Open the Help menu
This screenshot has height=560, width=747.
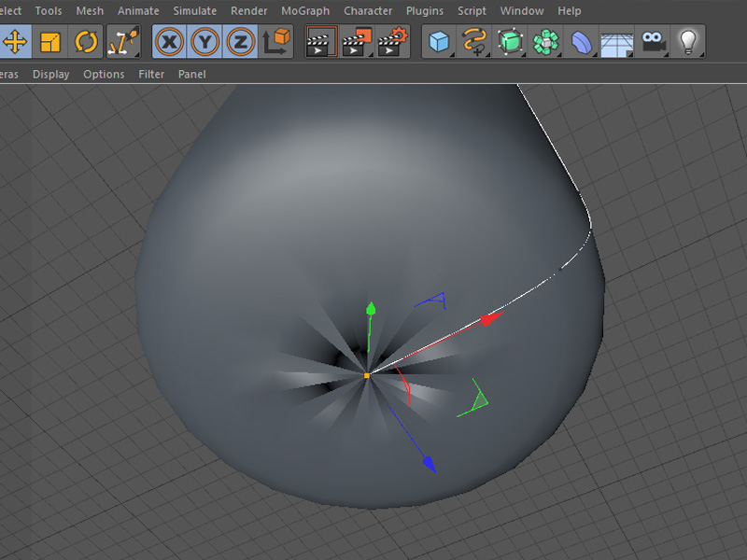pos(569,10)
